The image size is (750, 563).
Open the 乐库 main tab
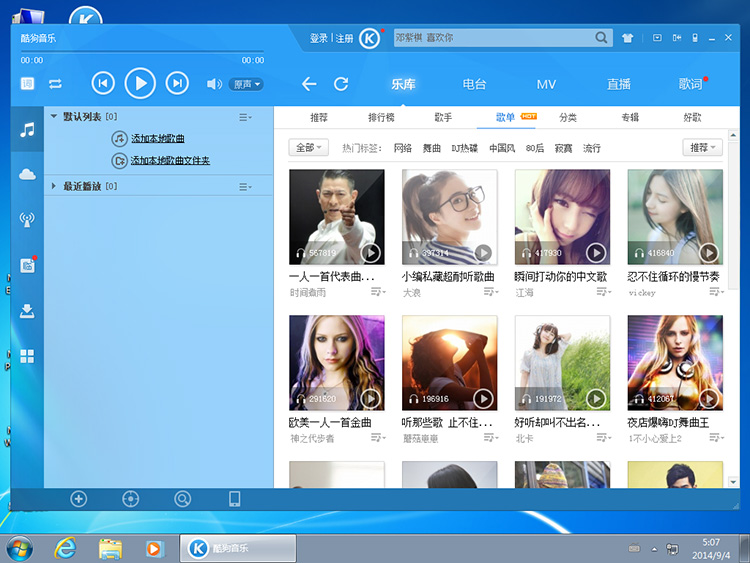click(x=403, y=84)
